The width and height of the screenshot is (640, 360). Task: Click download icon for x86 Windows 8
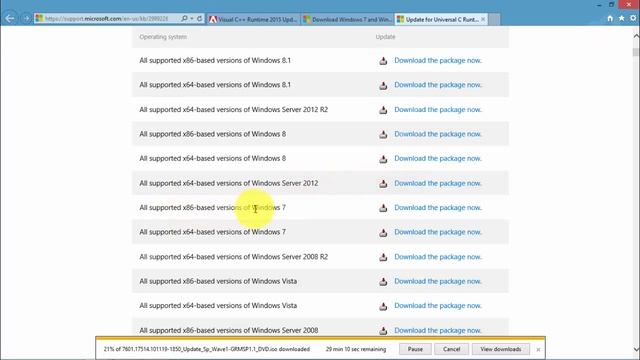click(383, 134)
